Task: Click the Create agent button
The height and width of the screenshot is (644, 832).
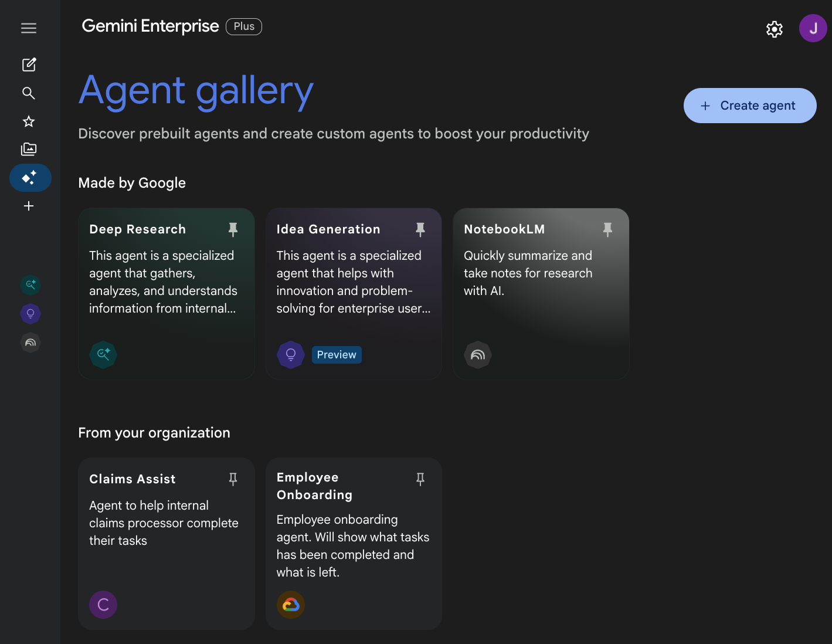Action: pos(749,106)
